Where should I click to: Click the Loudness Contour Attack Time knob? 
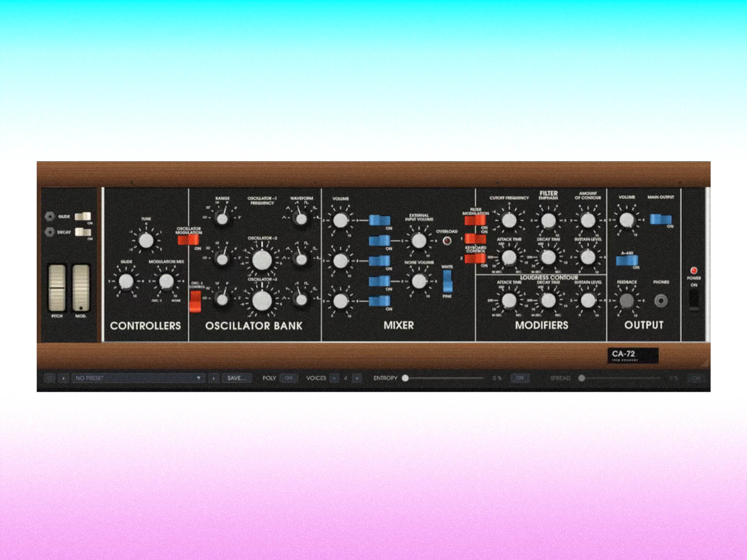coord(509,301)
